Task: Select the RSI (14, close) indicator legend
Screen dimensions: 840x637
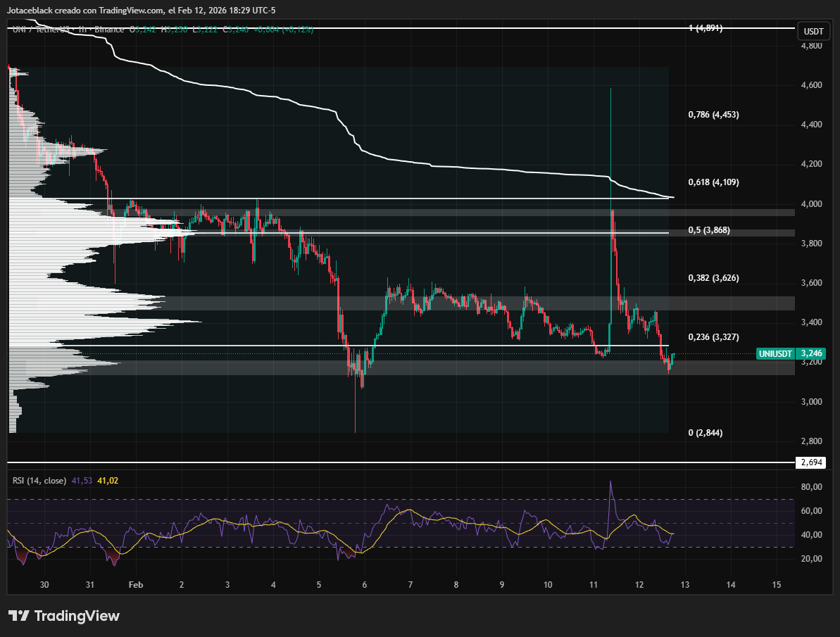Action: point(39,481)
